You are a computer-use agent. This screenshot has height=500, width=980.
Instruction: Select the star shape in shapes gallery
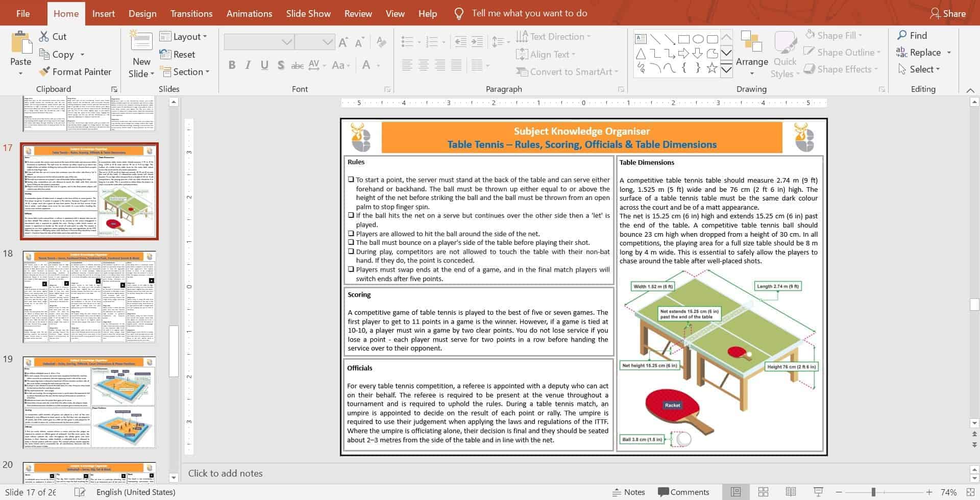[x=712, y=68]
